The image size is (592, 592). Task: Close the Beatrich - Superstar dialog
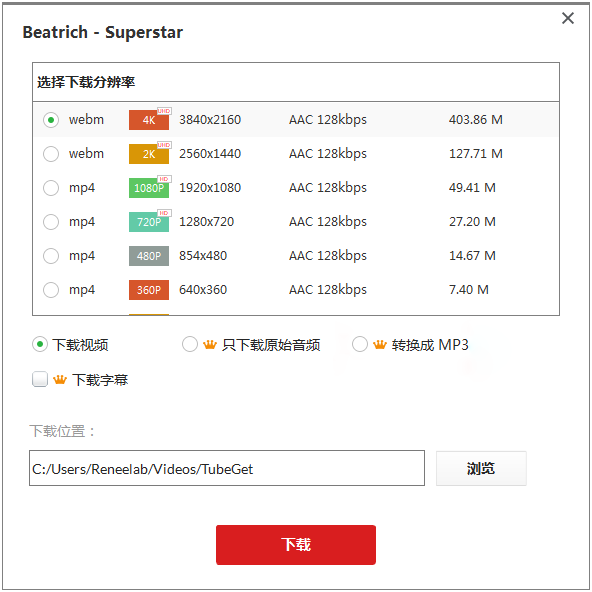[568, 18]
